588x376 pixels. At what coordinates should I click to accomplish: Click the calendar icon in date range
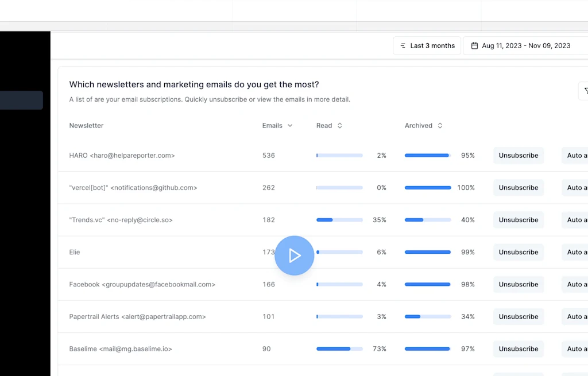[x=474, y=46]
